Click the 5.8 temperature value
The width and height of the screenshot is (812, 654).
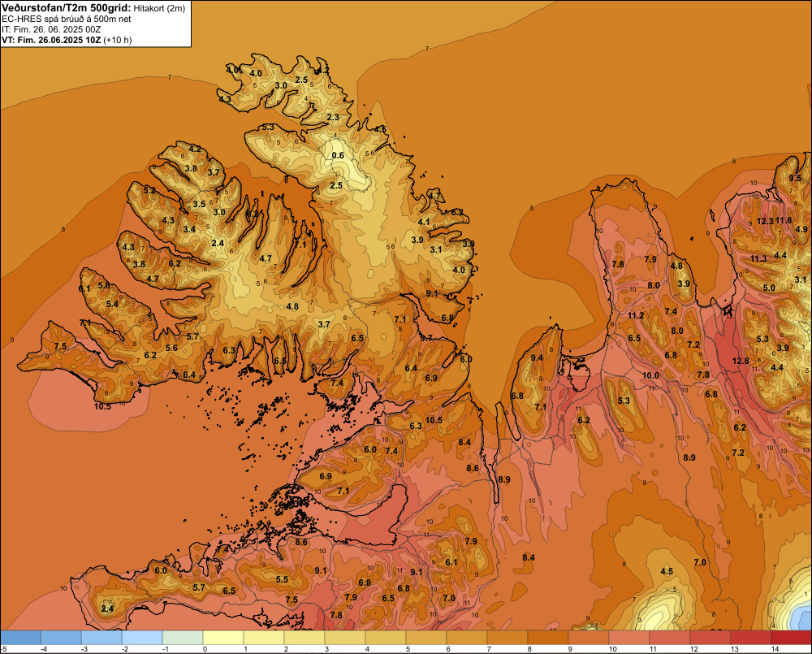(104, 285)
